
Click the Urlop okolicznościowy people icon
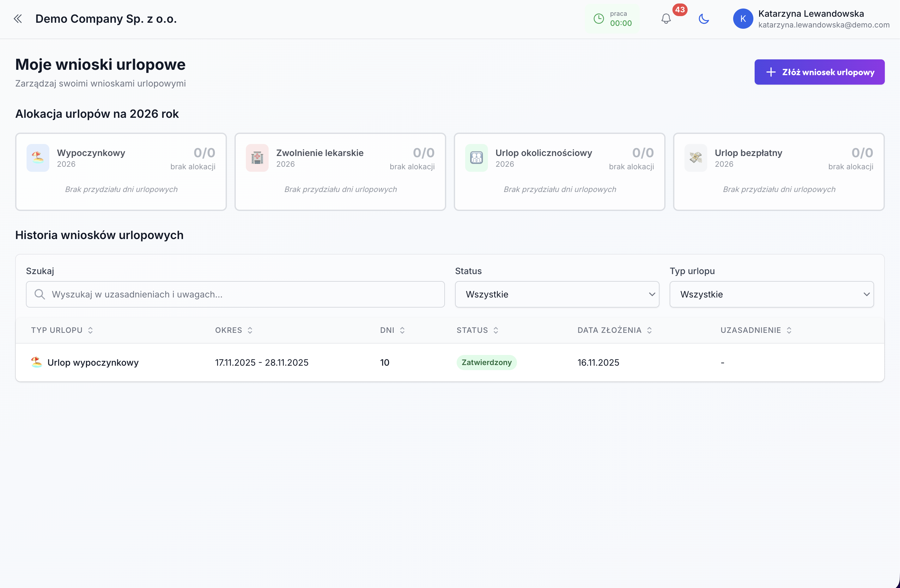[x=477, y=158]
